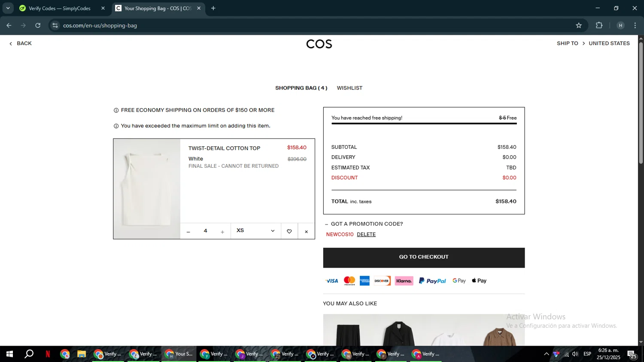
Task: Select the SHOPPING BAG (4) tab
Action: pyautogui.click(x=301, y=88)
